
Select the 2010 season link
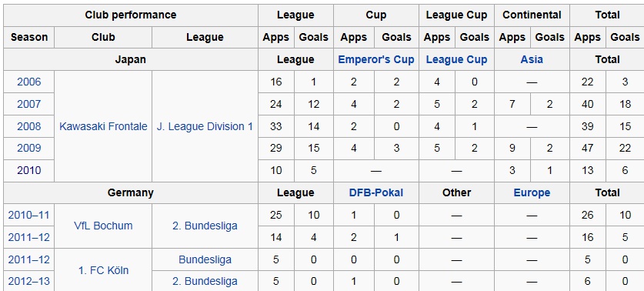[x=28, y=171]
